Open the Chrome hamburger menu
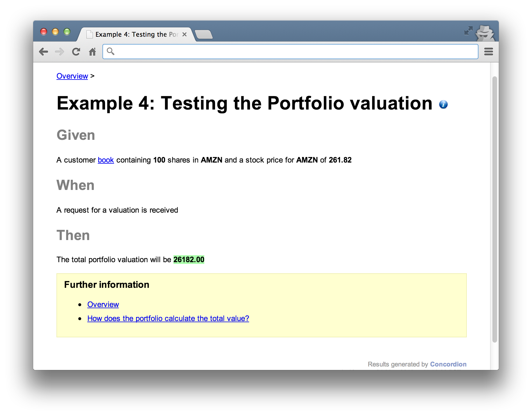This screenshot has height=416, width=532. 488,52
